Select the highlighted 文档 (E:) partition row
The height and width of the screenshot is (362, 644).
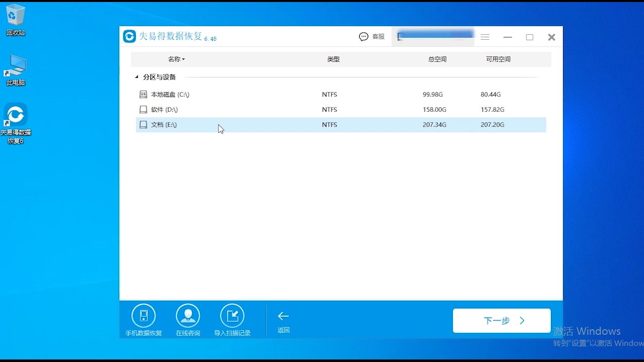(302, 125)
